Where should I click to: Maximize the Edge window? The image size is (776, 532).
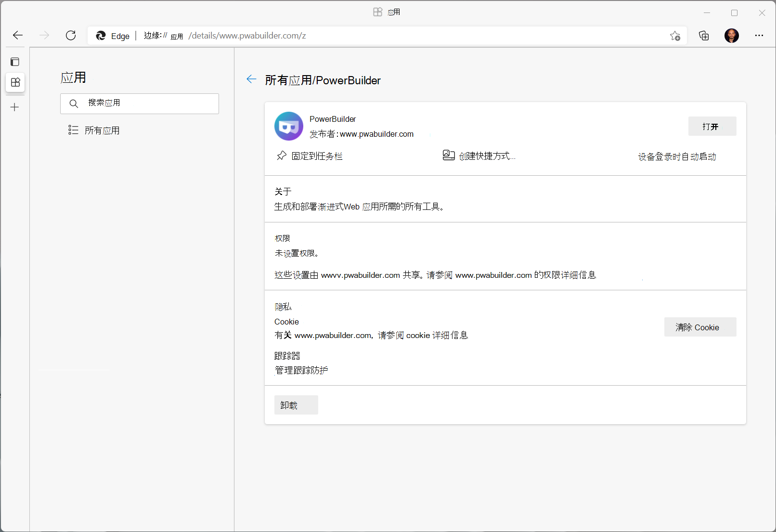pyautogui.click(x=734, y=13)
